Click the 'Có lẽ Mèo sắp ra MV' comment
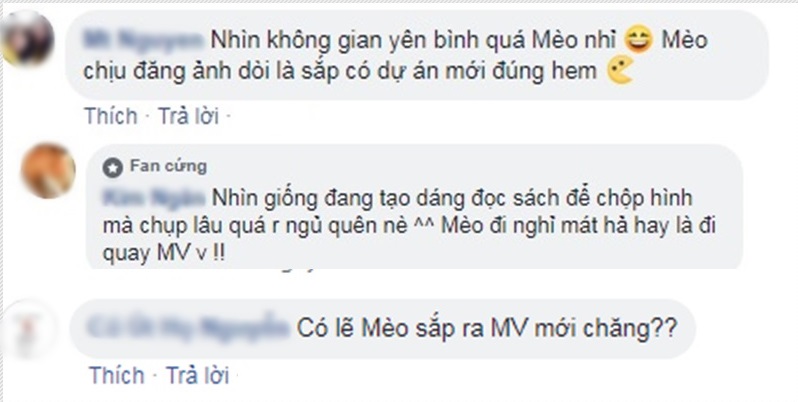 click(x=383, y=329)
